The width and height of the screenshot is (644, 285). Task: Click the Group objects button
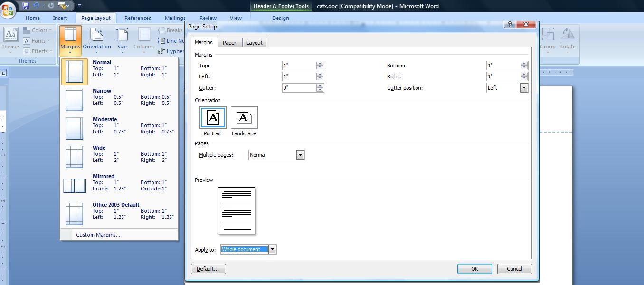[x=548, y=40]
